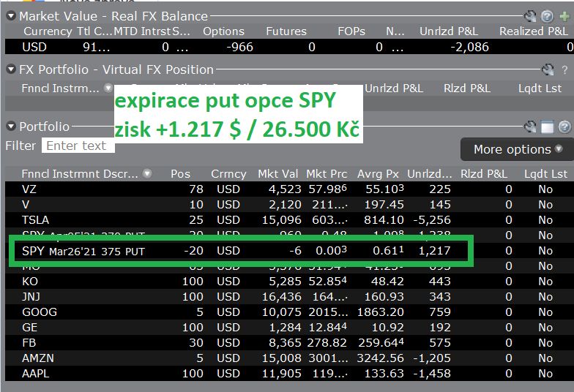Open Portfolio section configuration wrench icon
Image resolution: width=574 pixels, height=392 pixels.
pos(530,127)
